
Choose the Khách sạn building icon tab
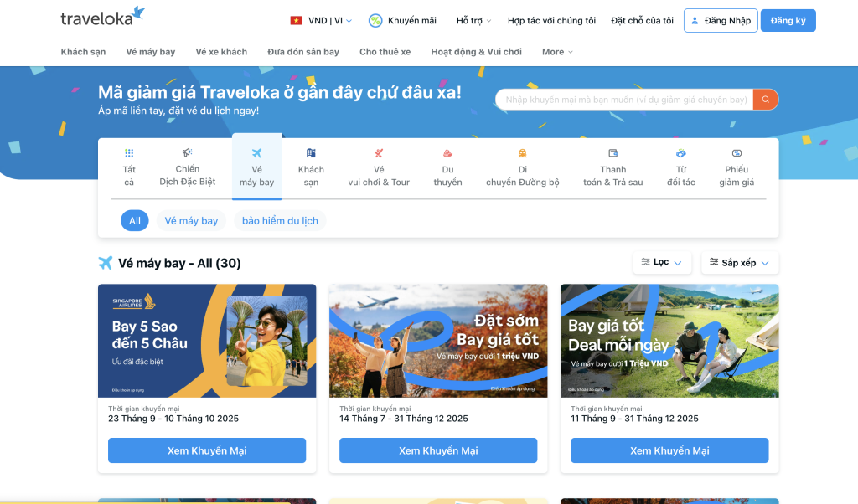coord(311,153)
